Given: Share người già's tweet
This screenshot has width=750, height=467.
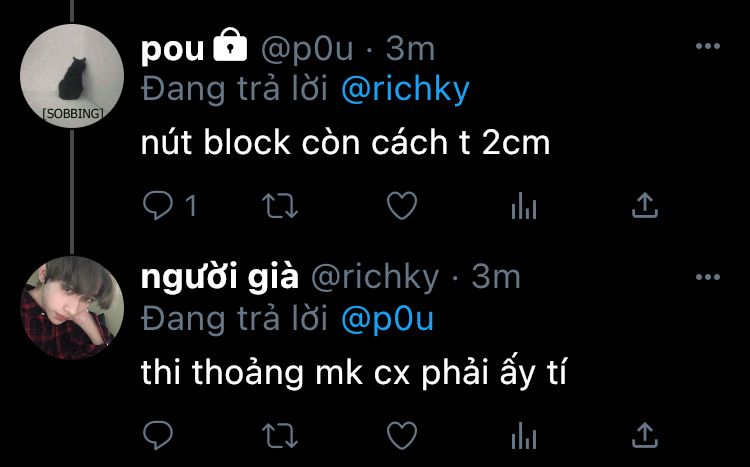Looking at the screenshot, I should coord(645,435).
